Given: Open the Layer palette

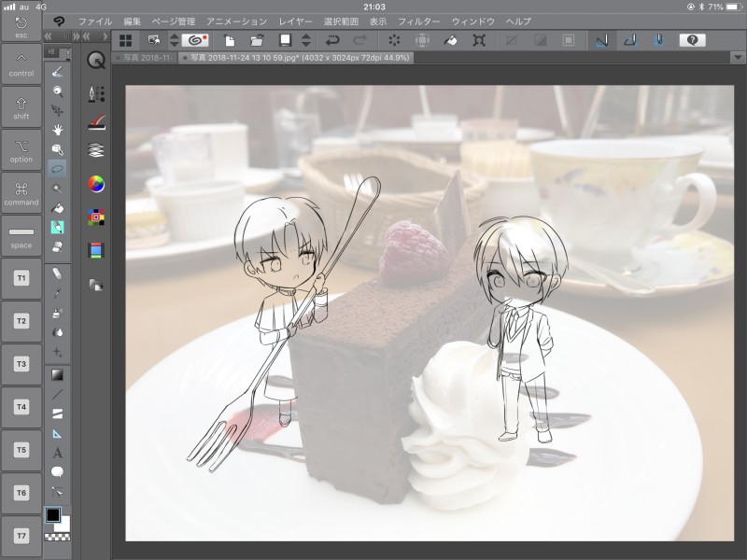Looking at the screenshot, I should pyautogui.click(x=96, y=150).
